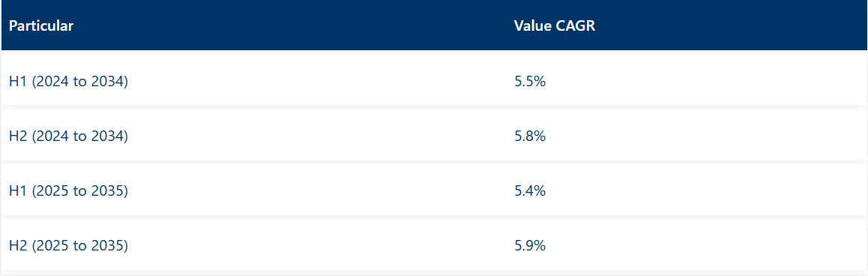The width and height of the screenshot is (868, 276).
Task: Select the 5.5% CAGR value
Action: 530,82
